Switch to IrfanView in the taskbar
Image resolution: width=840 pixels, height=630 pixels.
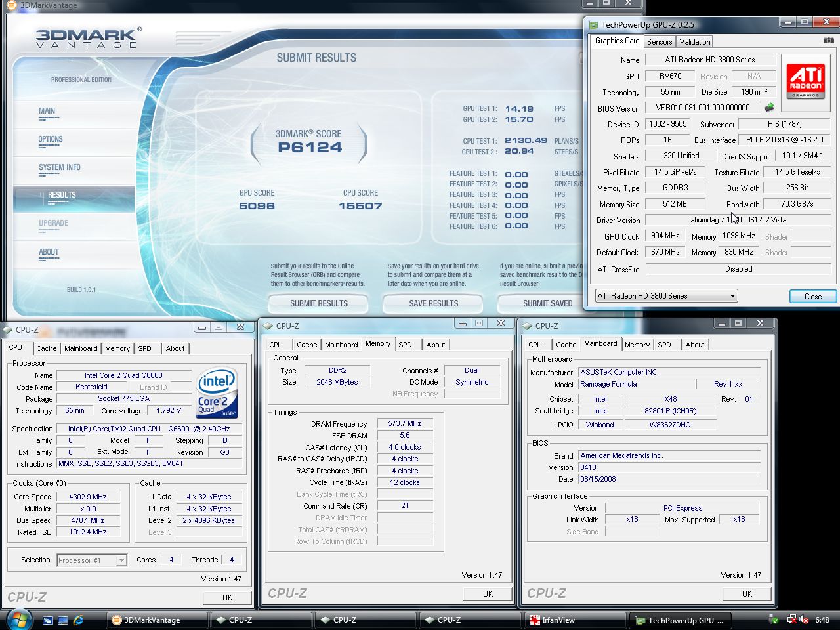pyautogui.click(x=576, y=620)
